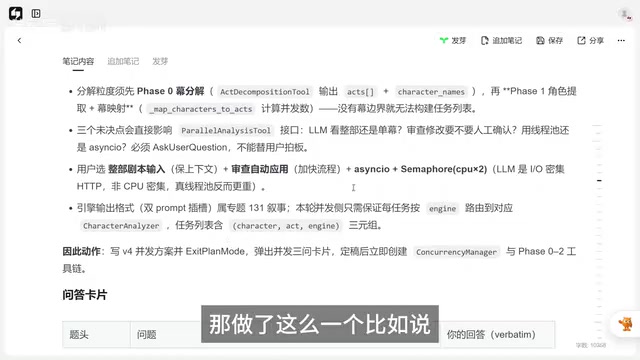Share note with 分享 button
The width and height of the screenshot is (640, 360).
point(590,40)
